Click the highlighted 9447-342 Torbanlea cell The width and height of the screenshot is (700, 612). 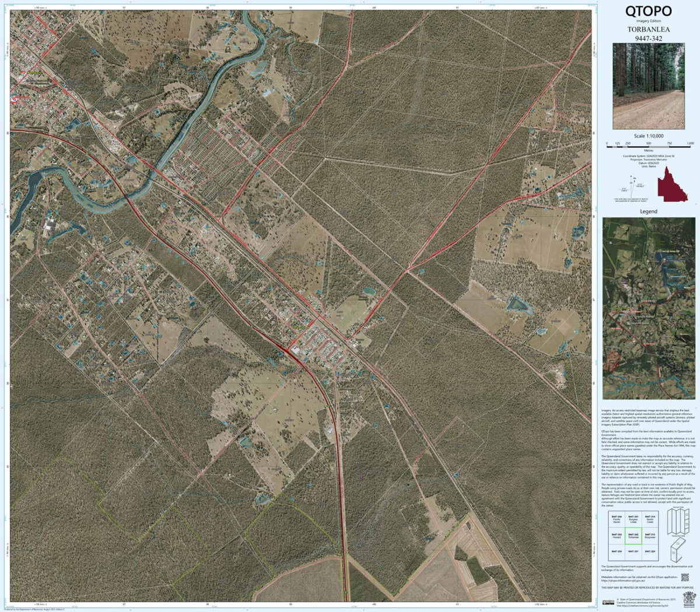coord(633,536)
